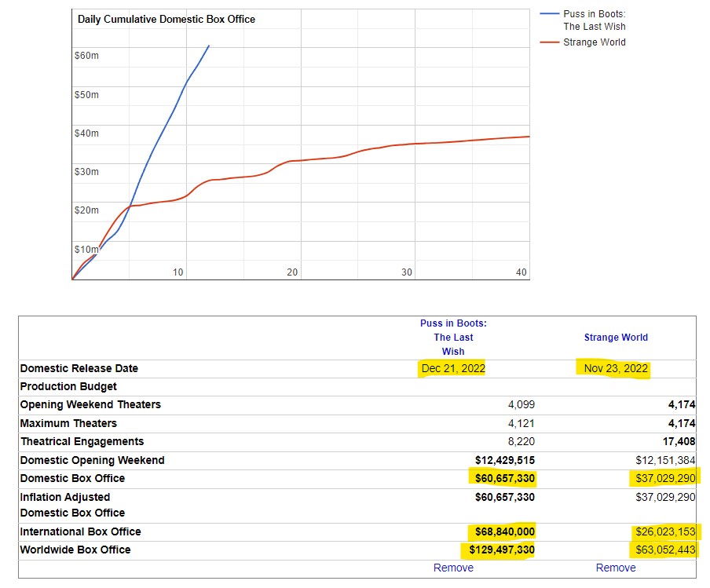
Task: Click the x-axis label 40
Action: [x=522, y=272]
